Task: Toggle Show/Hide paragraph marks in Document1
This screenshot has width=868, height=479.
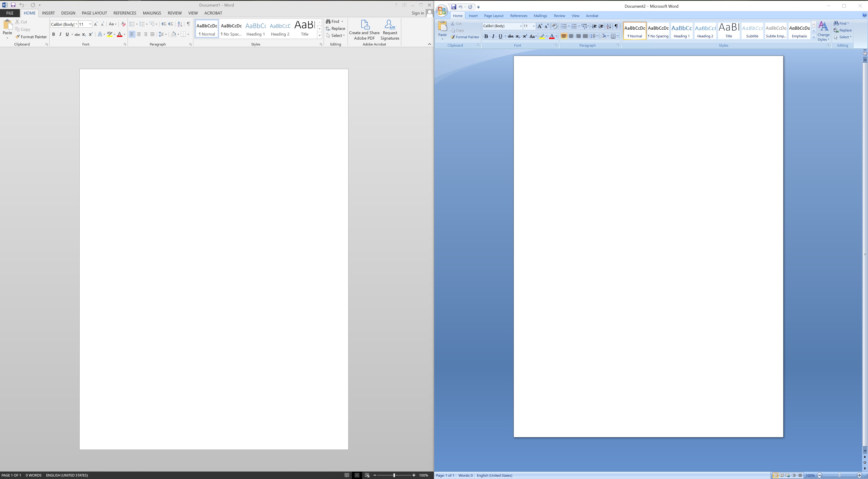Action: 188,24
